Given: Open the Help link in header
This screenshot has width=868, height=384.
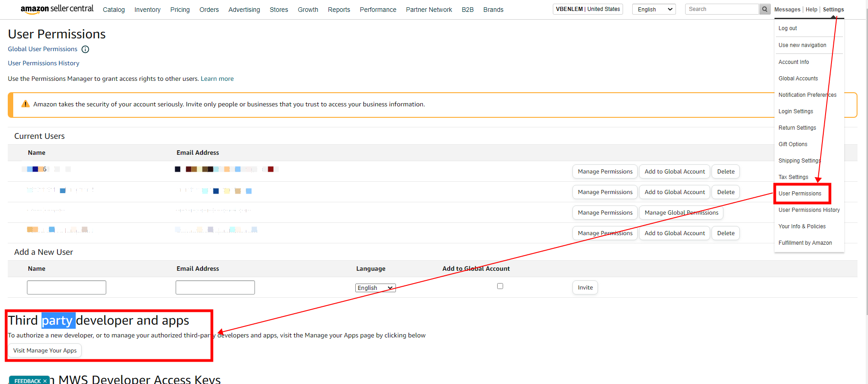Looking at the screenshot, I should (811, 10).
